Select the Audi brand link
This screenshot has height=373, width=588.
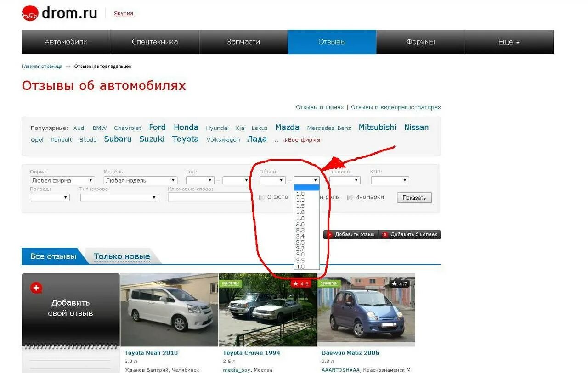coord(79,128)
